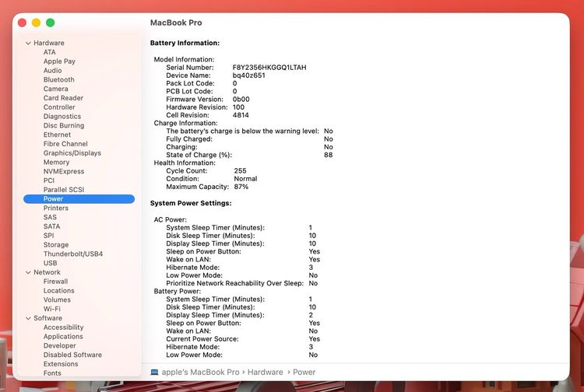Image resolution: width=584 pixels, height=392 pixels.
Task: Click the System Power Settings heading
Action: click(191, 203)
